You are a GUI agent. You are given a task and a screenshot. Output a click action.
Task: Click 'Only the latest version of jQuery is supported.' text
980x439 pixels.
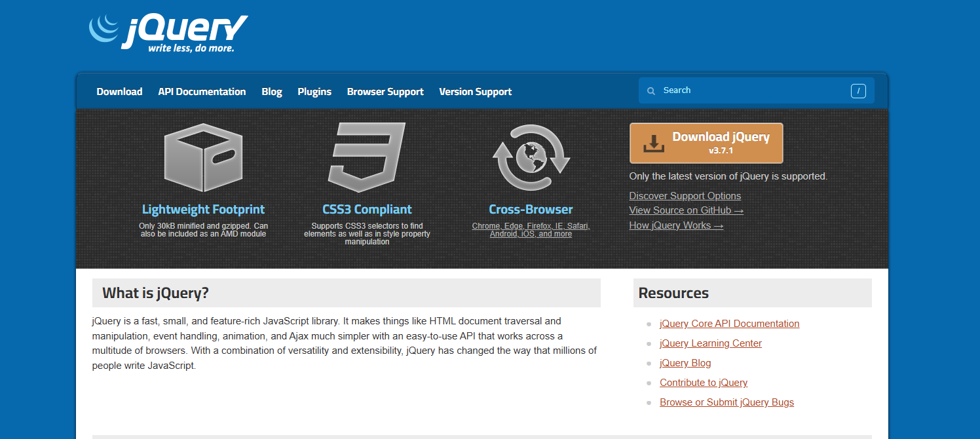pyautogui.click(x=728, y=176)
